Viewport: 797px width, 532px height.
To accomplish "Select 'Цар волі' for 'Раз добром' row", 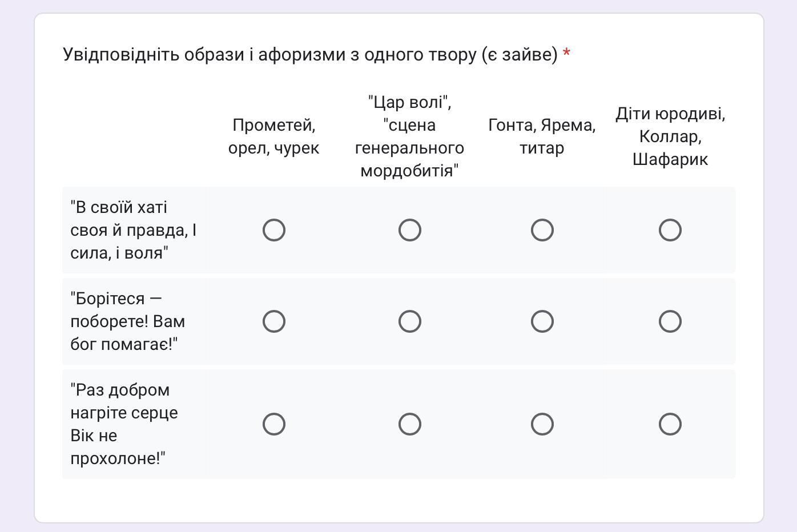I will click(410, 424).
